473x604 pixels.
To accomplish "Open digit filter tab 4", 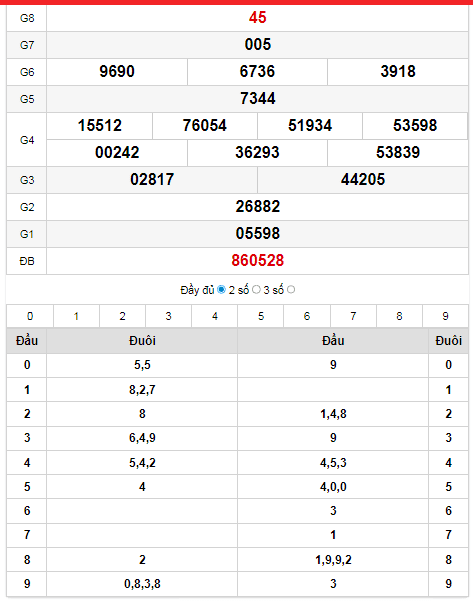I will 215,316.
